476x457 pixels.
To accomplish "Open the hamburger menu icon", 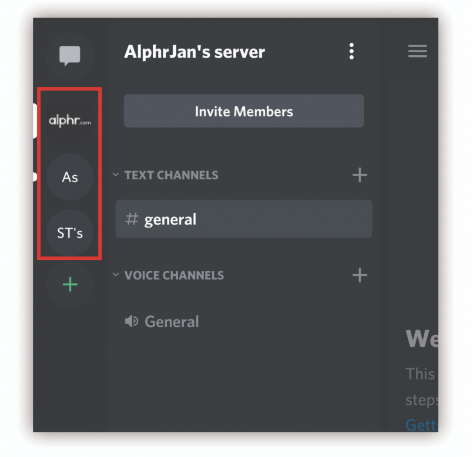I will point(417,52).
